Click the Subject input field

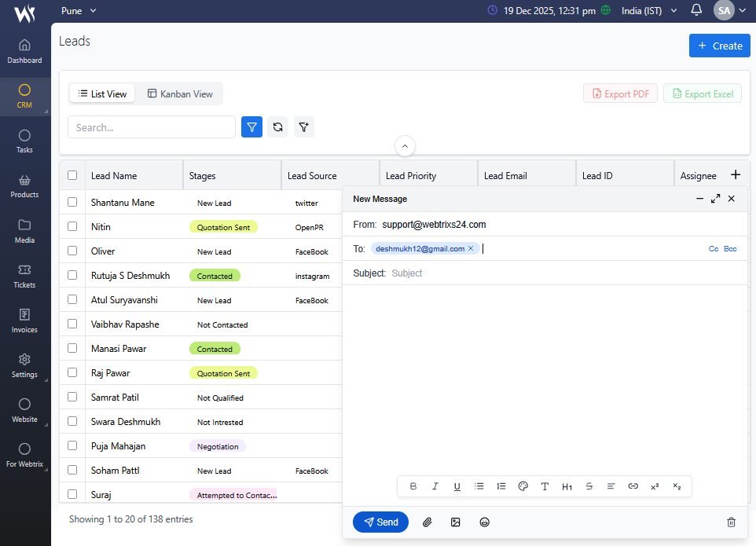(x=550, y=273)
